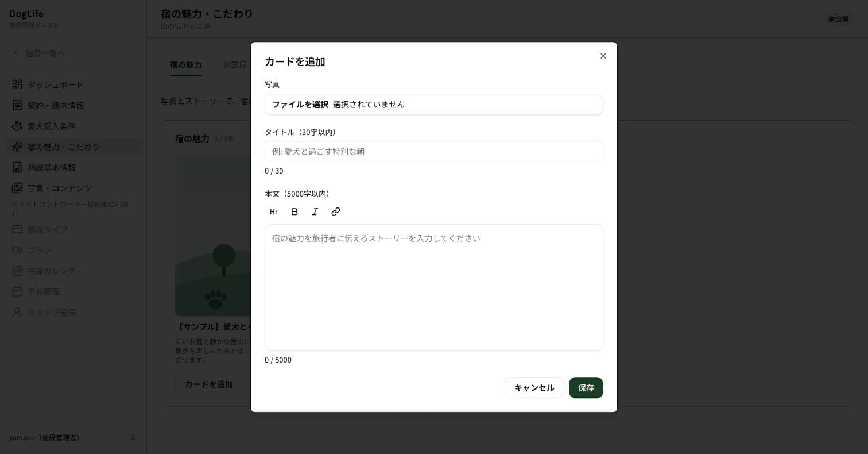This screenshot has height=454, width=868.
Task: Toggle bold formatting in the editor
Action: click(294, 211)
